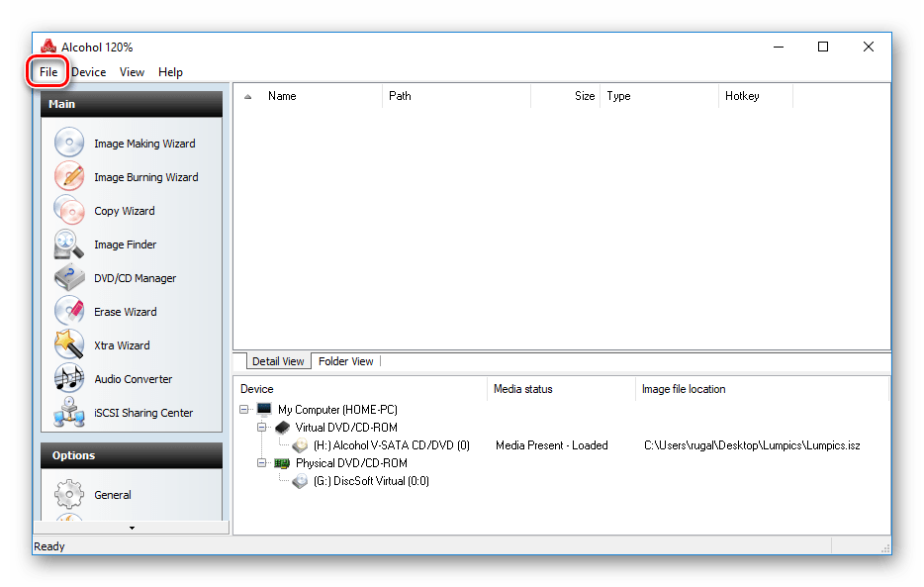
Task: Click the sidebar scroll-down arrow
Action: click(x=132, y=528)
